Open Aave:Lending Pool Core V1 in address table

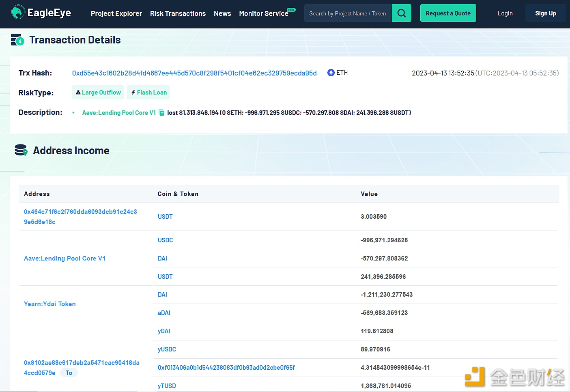(65, 258)
